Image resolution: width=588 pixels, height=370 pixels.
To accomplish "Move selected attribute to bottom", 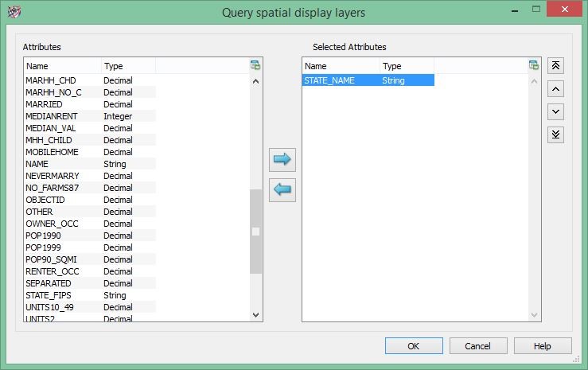I will (556, 135).
